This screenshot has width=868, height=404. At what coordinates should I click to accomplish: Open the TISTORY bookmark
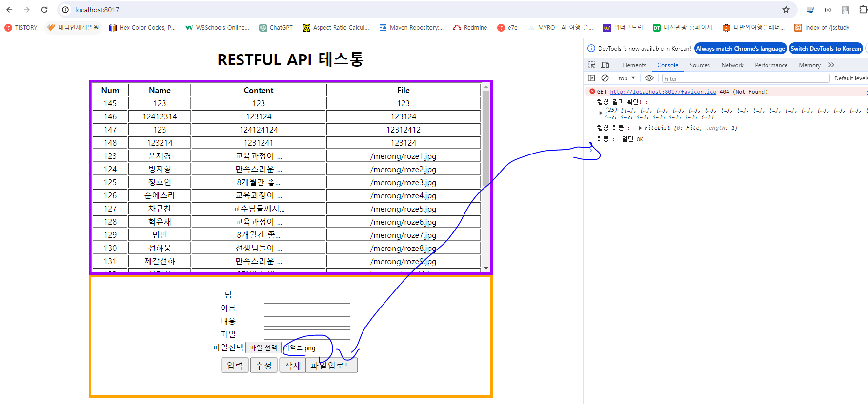tap(21, 28)
